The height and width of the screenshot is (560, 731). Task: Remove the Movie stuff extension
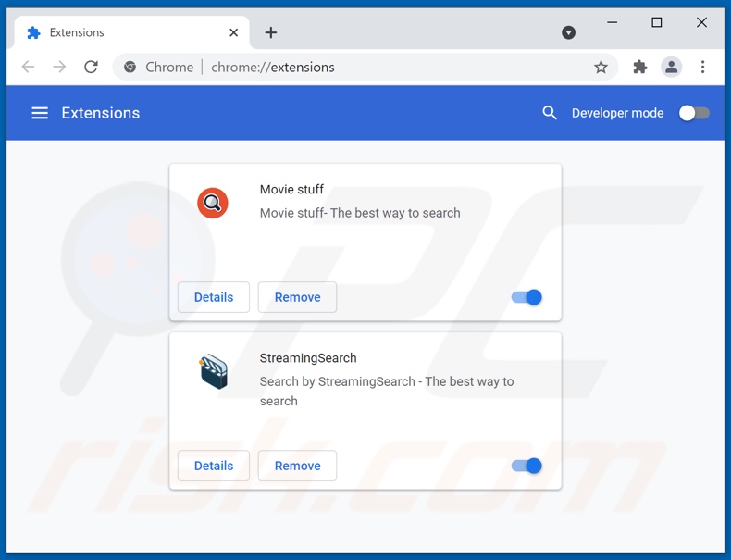pos(297,297)
